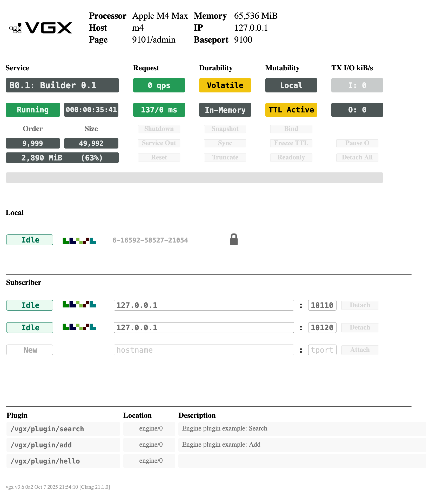Click the Snapshot button

225,129
